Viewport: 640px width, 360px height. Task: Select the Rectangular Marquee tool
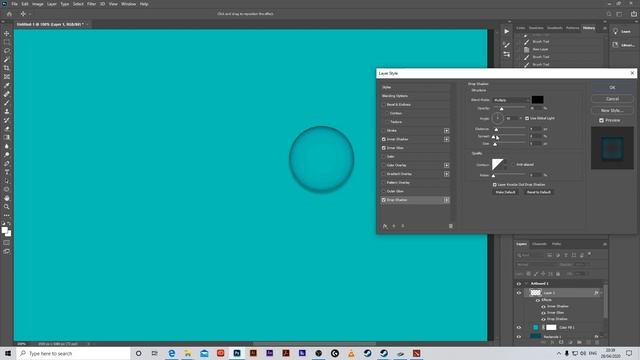click(7, 42)
